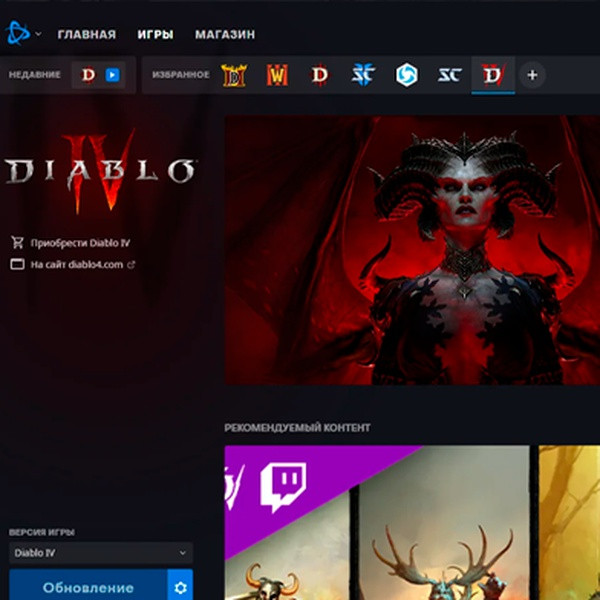Expand the Diablo IV game version dropdown

(101, 553)
